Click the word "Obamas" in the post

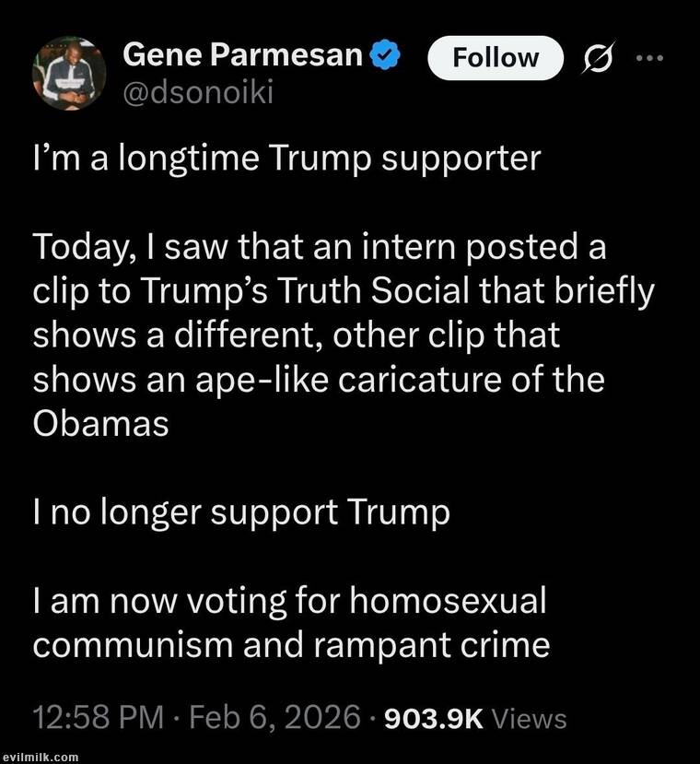click(101, 422)
